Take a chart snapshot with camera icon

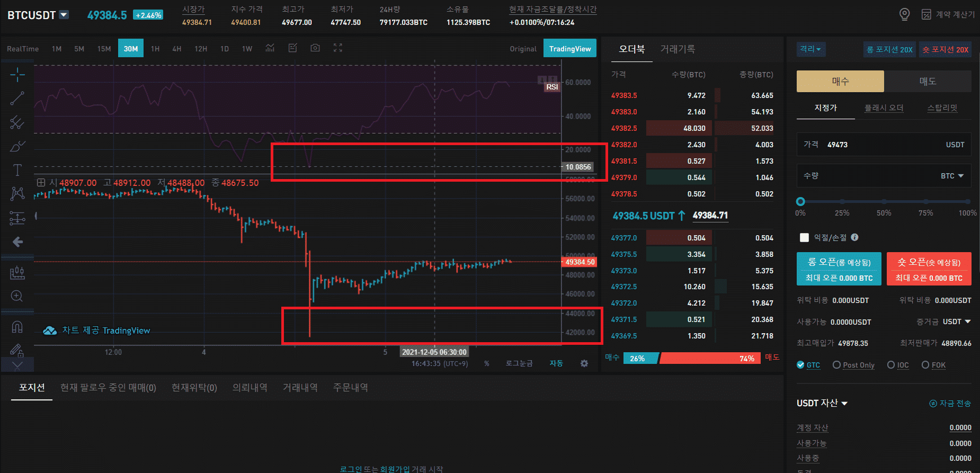[x=315, y=48]
